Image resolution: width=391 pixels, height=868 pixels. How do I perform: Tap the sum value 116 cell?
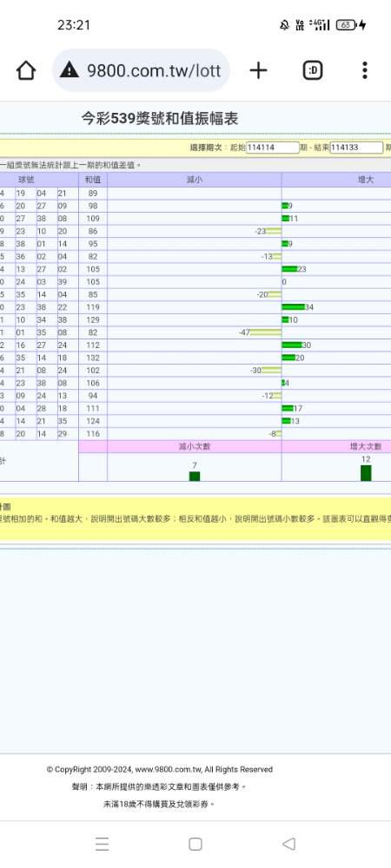pyautogui.click(x=92, y=434)
